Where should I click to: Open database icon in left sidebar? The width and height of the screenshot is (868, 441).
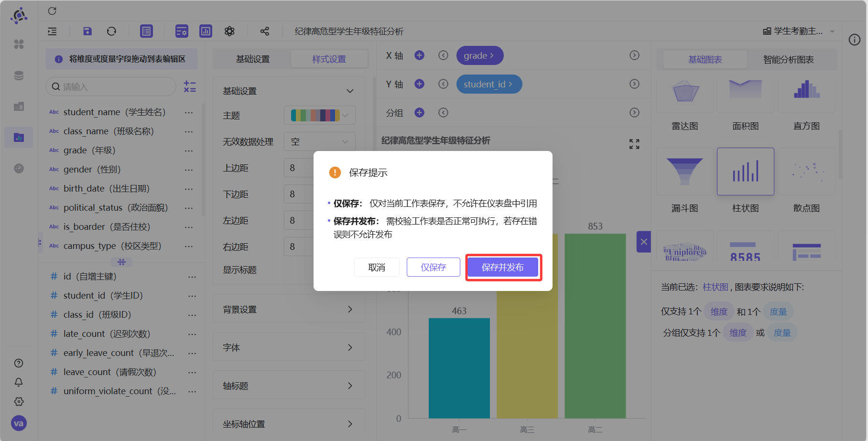[x=19, y=75]
